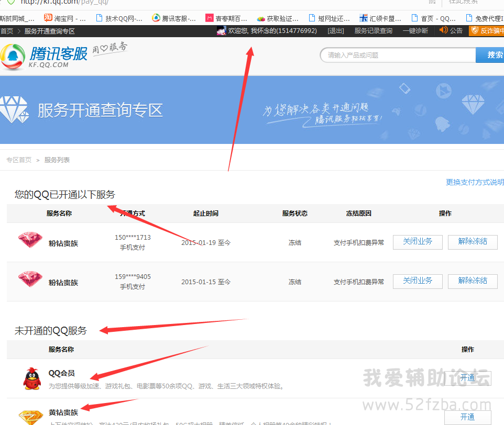Click the 青春期百 bookmark icon
The image size is (504, 425).
(x=210, y=18)
